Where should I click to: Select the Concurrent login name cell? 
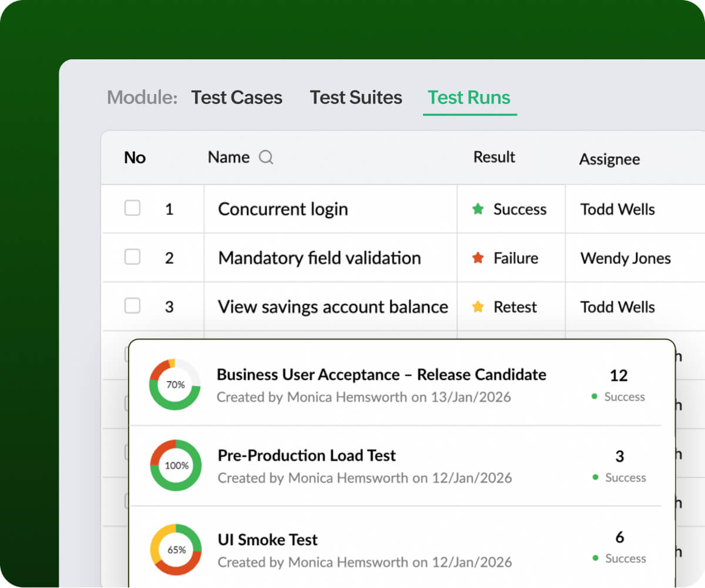point(283,209)
